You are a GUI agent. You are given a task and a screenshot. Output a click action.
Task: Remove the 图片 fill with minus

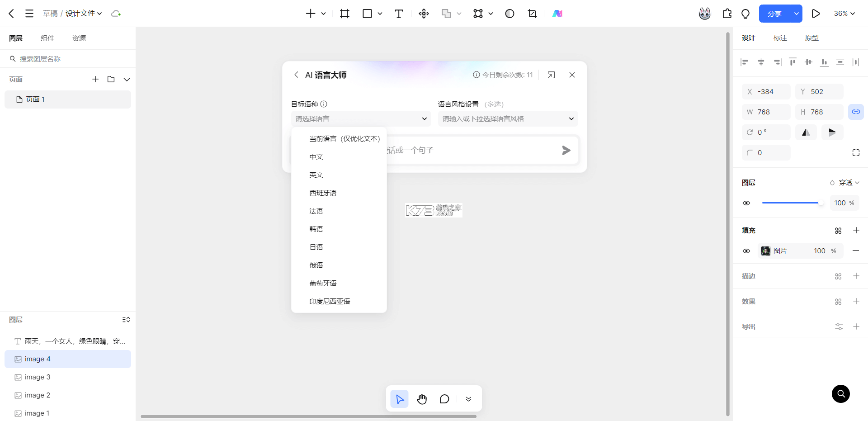pyautogui.click(x=856, y=251)
